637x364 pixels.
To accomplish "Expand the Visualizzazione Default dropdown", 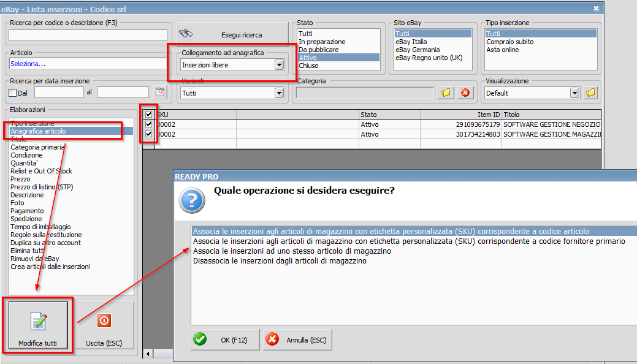I will click(574, 93).
